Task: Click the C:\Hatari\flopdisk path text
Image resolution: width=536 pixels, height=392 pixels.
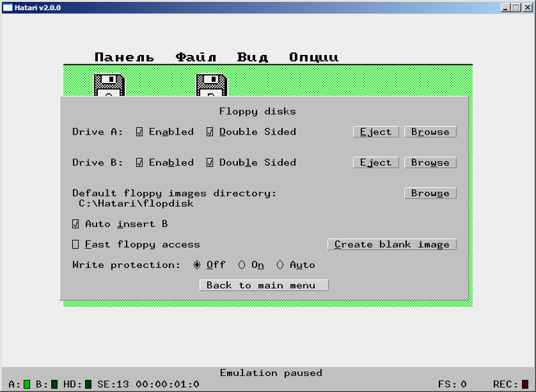Action: (136, 204)
